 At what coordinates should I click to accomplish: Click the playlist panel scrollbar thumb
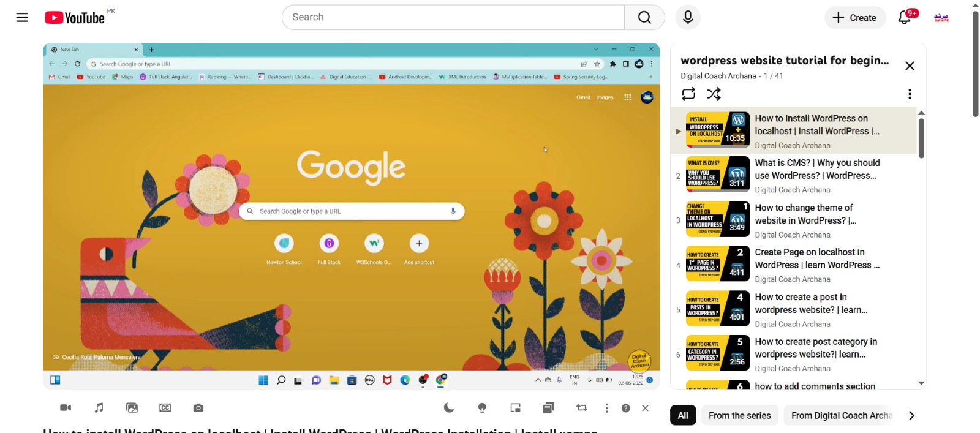coord(921,138)
